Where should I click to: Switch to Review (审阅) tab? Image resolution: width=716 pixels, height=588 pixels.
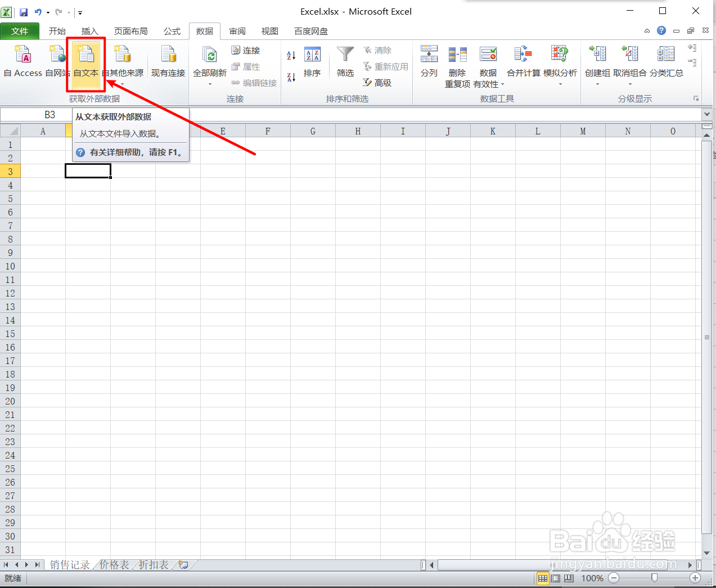point(237,32)
